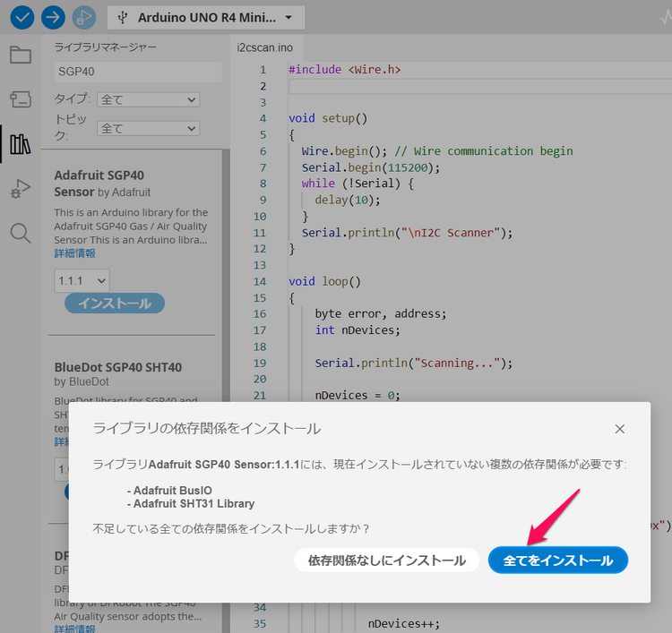Close the dependency install dialog
The height and width of the screenshot is (633, 672).
(x=619, y=429)
